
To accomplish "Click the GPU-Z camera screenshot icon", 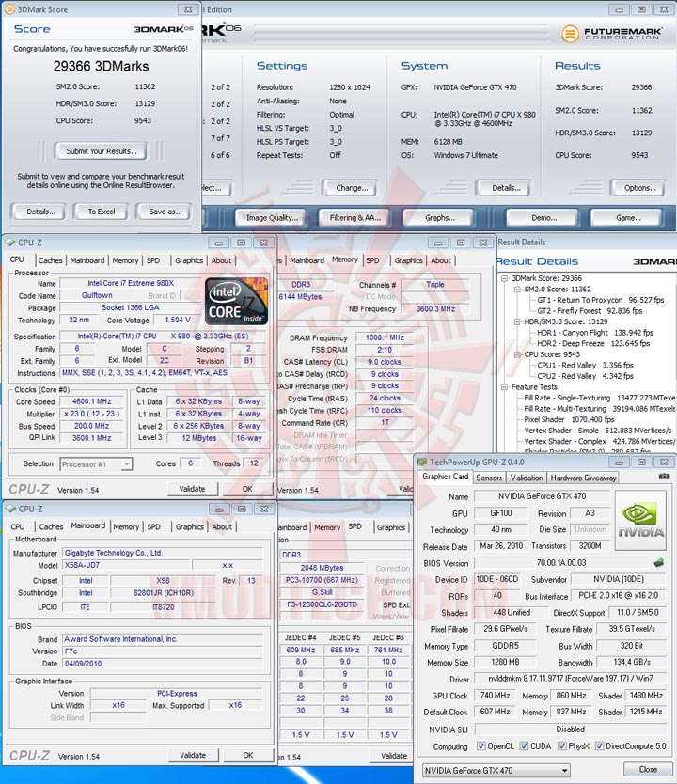I will click(x=664, y=477).
